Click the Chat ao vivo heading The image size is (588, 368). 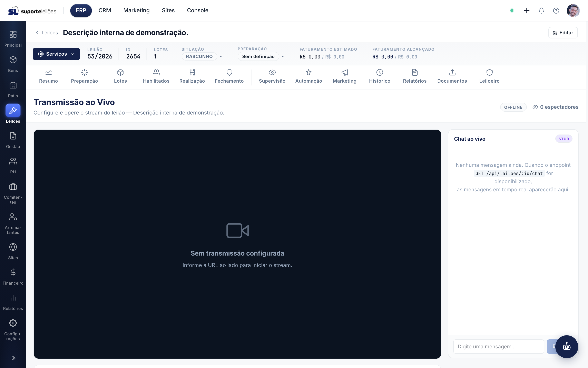[x=469, y=139]
